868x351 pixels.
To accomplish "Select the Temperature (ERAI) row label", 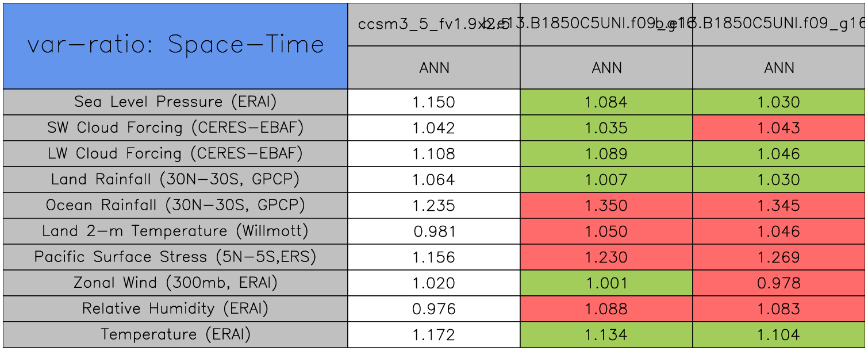I will (175, 334).
